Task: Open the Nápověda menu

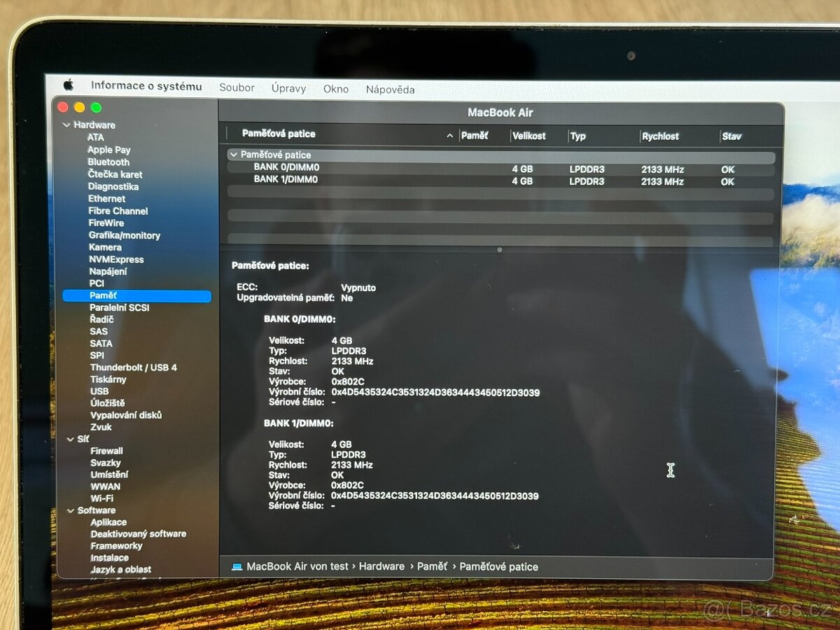Action: click(x=390, y=90)
